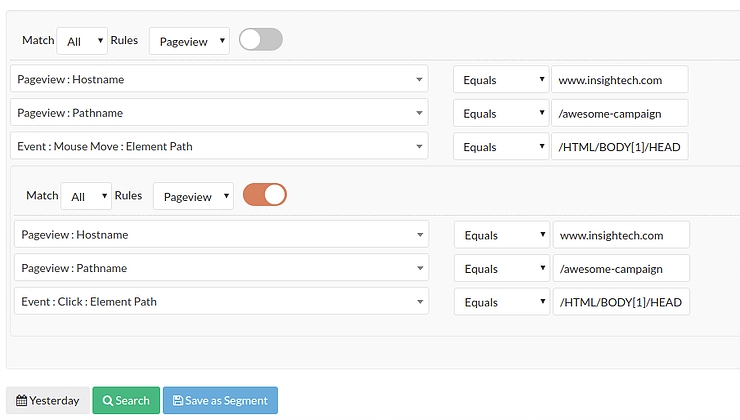This screenshot has width=740, height=420.
Task: Open the second group's Match All dropdown
Action: (86, 196)
